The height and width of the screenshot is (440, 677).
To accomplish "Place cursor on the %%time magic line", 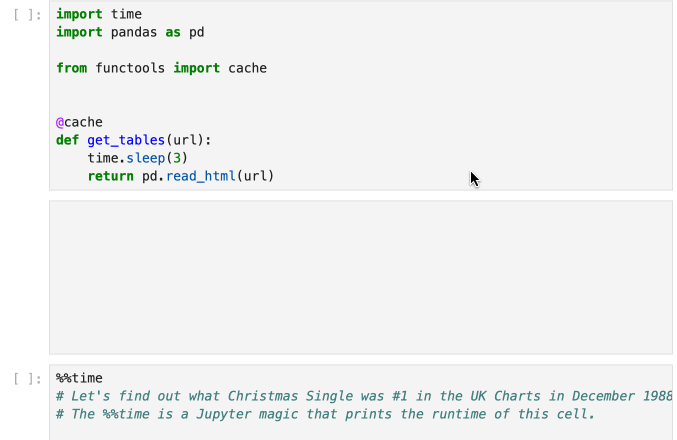I will tap(79, 378).
